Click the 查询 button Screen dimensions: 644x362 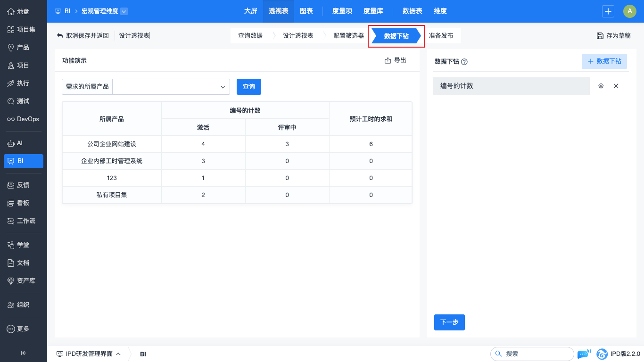249,87
